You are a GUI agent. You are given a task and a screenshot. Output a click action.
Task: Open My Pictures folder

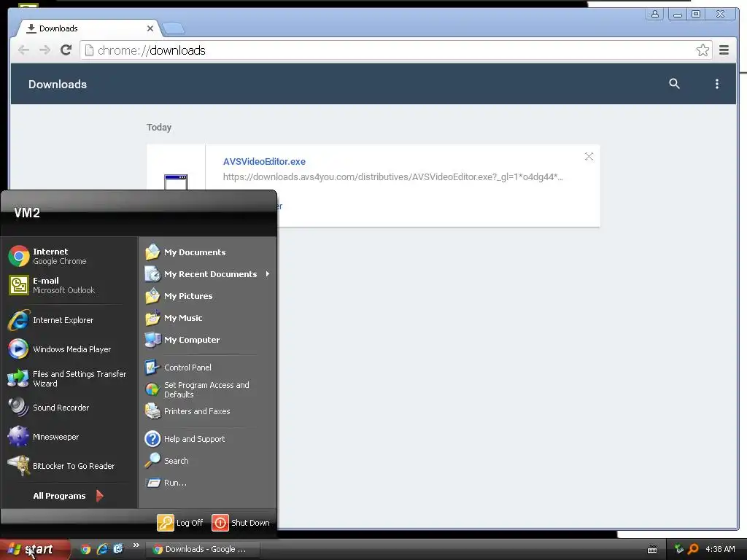(x=208, y=296)
